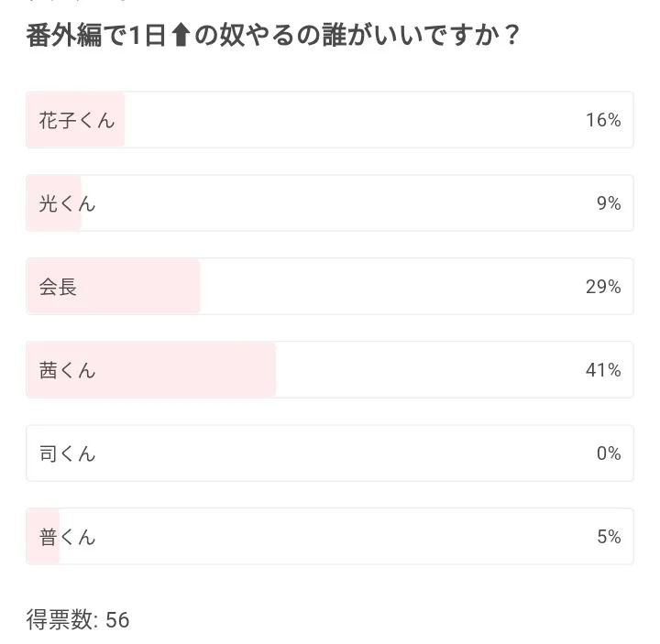
Task: Click the pink progress bar for 茜くん
Action: tap(183, 370)
